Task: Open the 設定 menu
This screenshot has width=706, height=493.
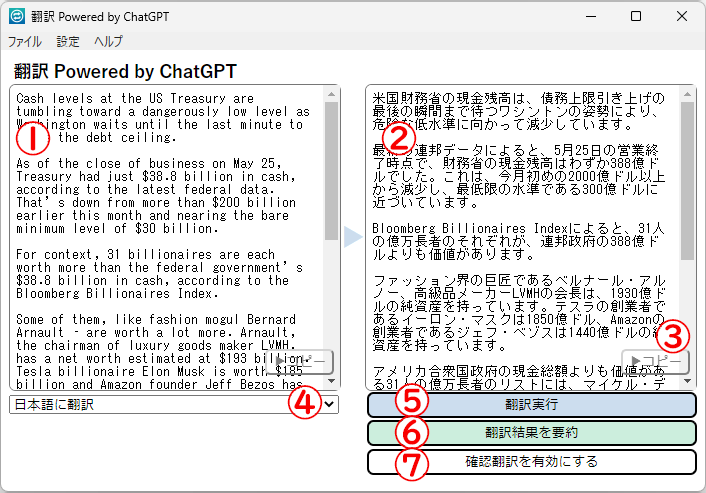Action: click(x=68, y=42)
